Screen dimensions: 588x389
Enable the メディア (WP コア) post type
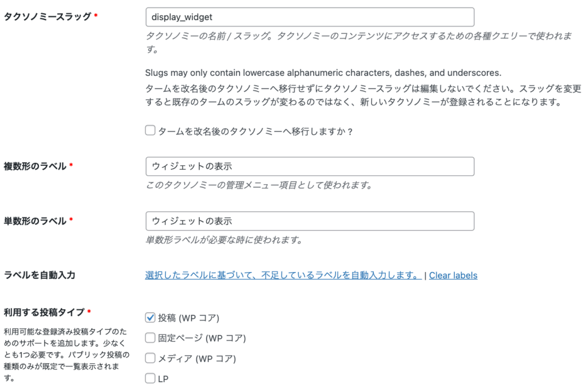[150, 358]
